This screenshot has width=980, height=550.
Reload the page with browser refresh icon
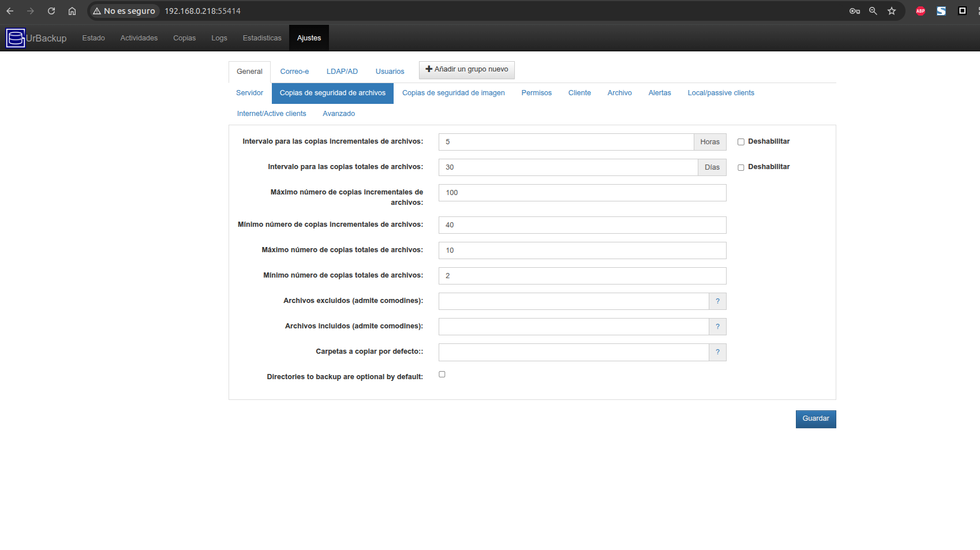[51, 11]
